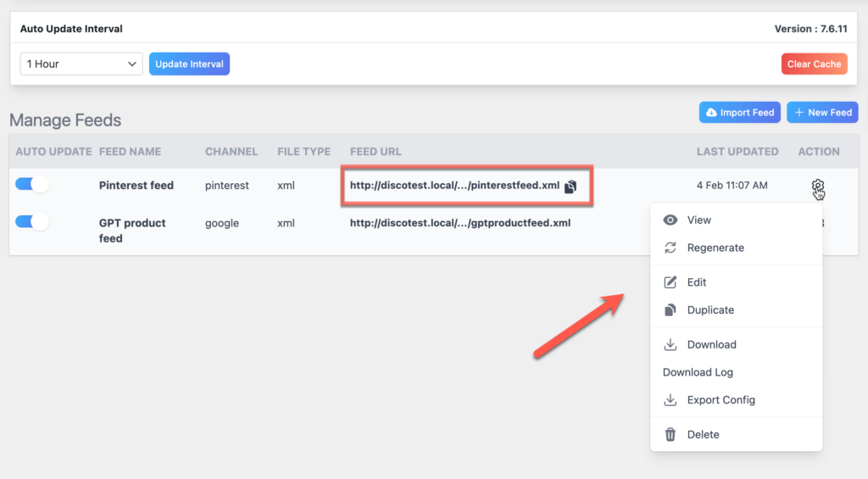Click the trash can icon beside Delete
The width and height of the screenshot is (868, 479).
[670, 434]
